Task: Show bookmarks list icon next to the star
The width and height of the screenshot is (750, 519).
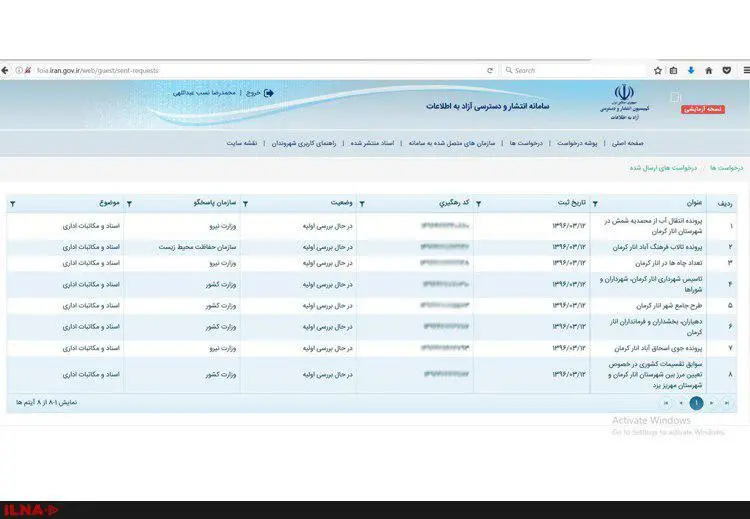Action: (673, 70)
